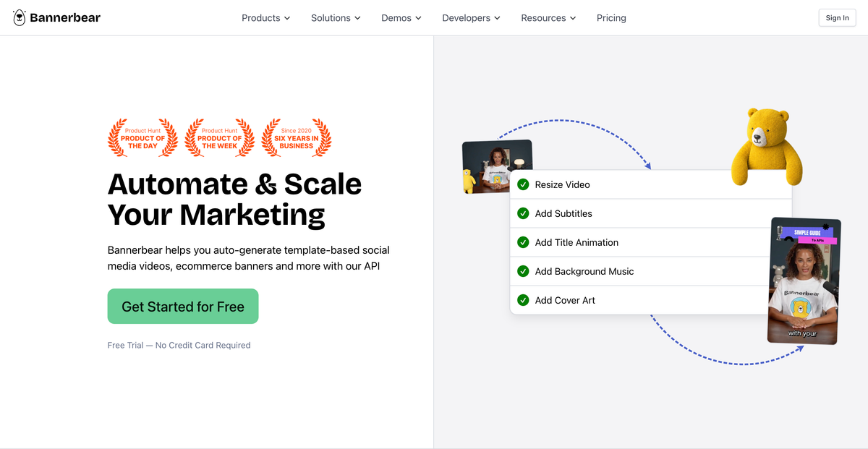Click the Free Trial — No Credit Card Required text
The height and width of the screenshot is (449, 868).
179,346
